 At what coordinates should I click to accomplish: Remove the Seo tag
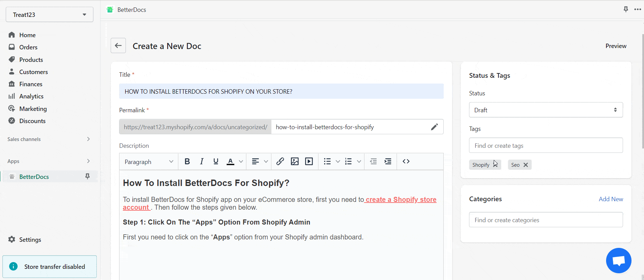click(x=526, y=165)
